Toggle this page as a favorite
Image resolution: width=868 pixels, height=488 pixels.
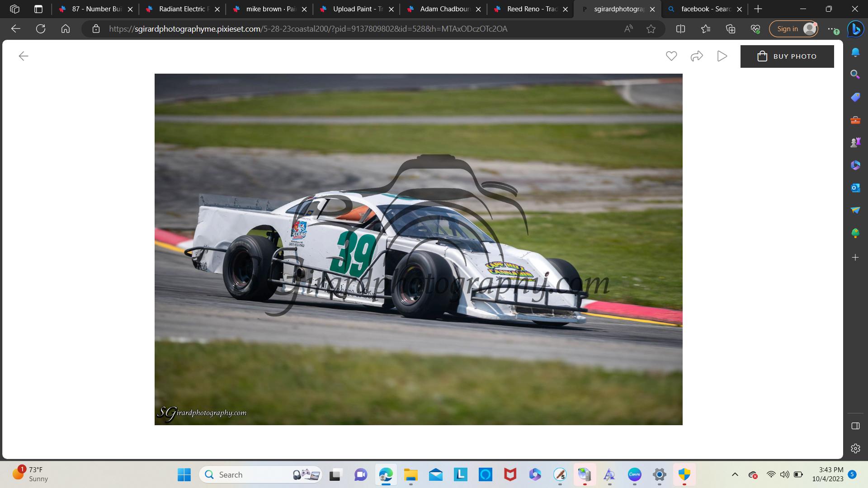651,28
